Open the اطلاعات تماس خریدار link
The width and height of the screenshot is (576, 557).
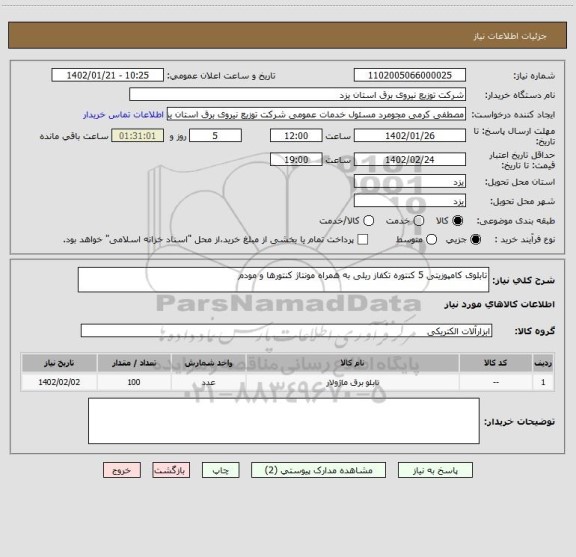pyautogui.click(x=123, y=115)
